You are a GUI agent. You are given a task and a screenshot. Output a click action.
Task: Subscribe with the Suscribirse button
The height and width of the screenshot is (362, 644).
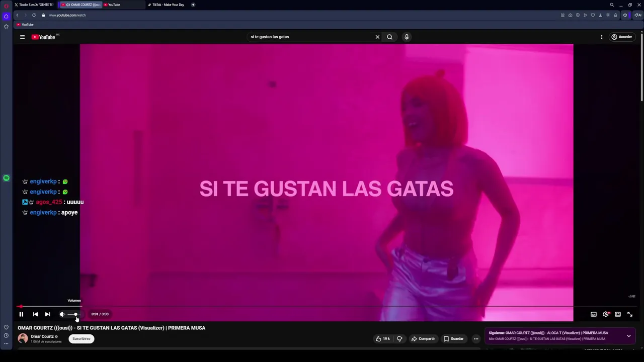click(x=81, y=339)
